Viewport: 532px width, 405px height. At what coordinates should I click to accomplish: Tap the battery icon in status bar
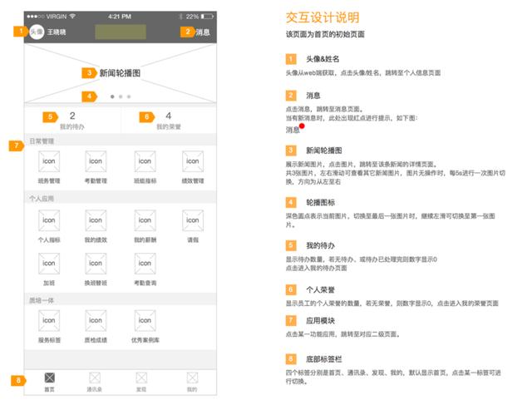coord(207,17)
